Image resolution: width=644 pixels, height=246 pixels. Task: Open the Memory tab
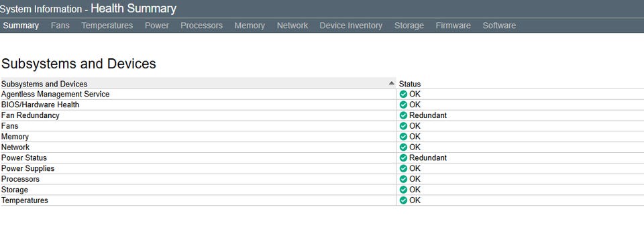click(250, 25)
